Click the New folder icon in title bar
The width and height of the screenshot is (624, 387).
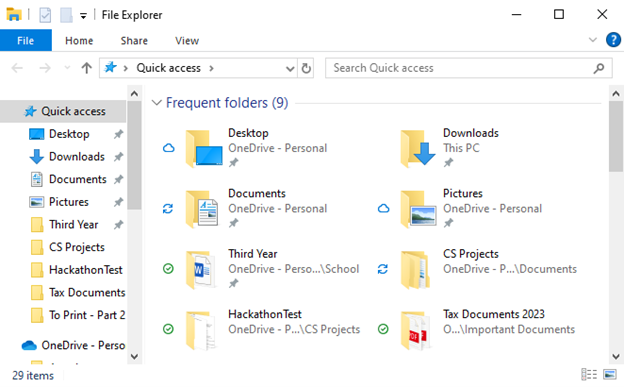tap(66, 15)
